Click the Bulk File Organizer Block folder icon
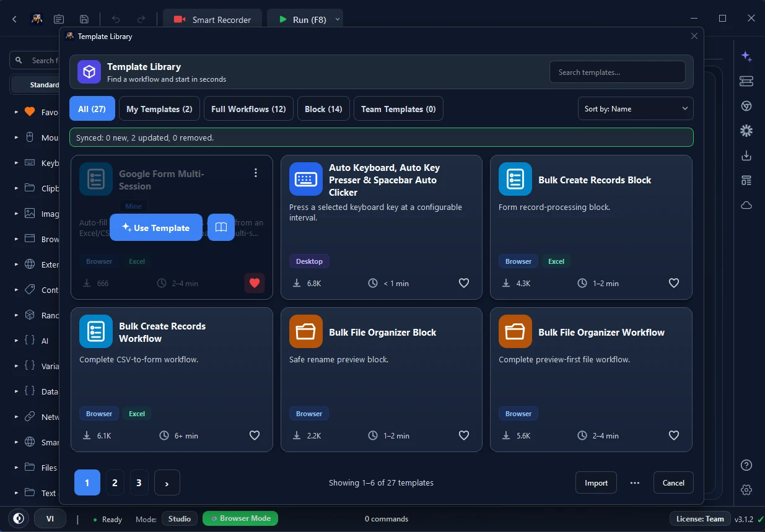Image resolution: width=765 pixels, height=532 pixels. click(306, 331)
